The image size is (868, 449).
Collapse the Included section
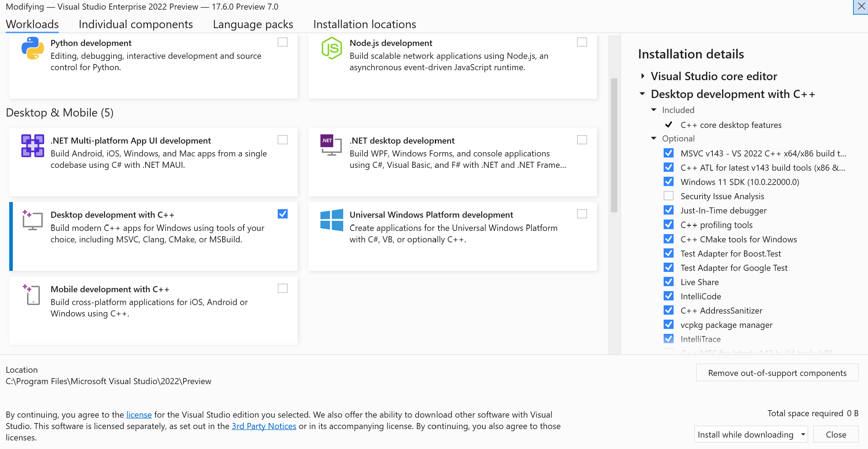point(654,110)
